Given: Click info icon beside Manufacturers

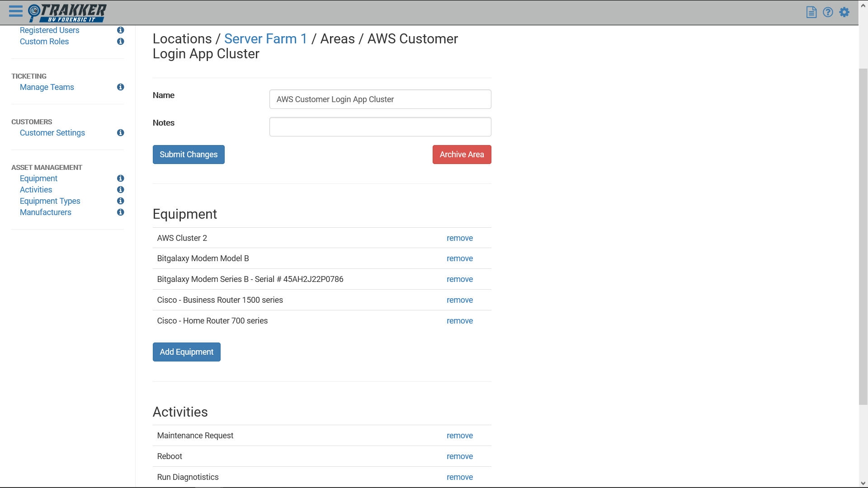Looking at the screenshot, I should point(120,212).
